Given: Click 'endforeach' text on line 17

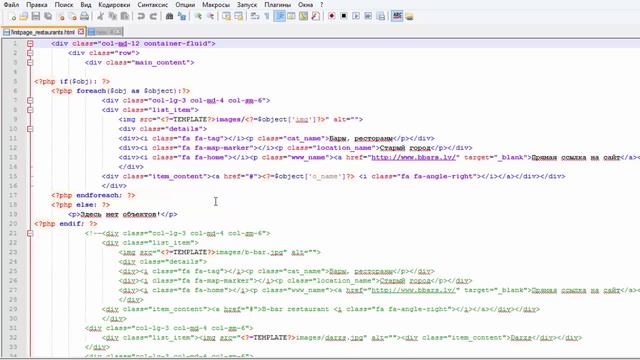Looking at the screenshot, I should [99, 196].
